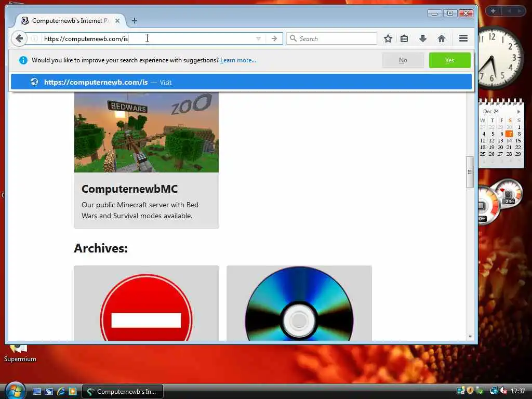532x399 pixels.
Task: Select the Computernewb's Internet tab
Action: click(70, 21)
